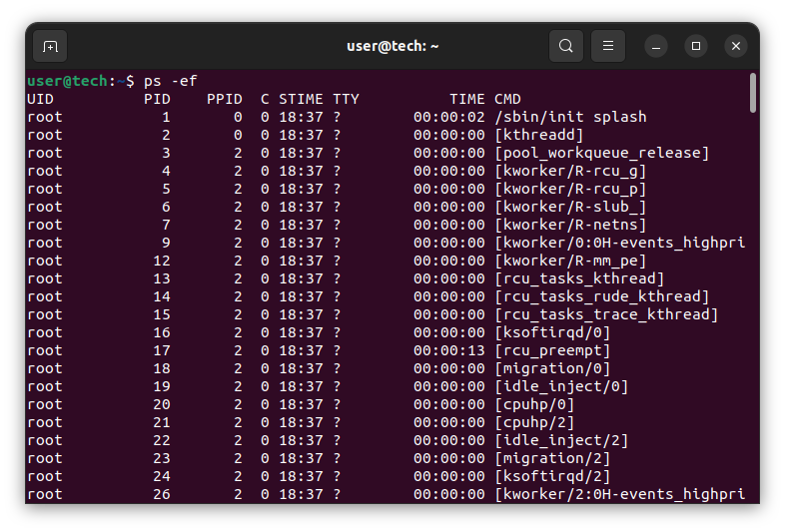This screenshot has height=532, width=785.
Task: Click the CMD column header
Action: point(507,99)
